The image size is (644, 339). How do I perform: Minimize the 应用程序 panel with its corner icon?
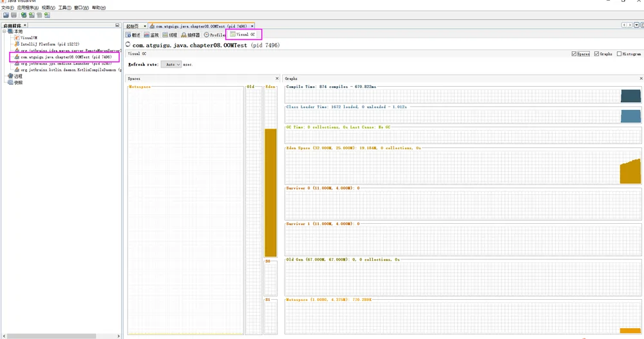pyautogui.click(x=117, y=26)
